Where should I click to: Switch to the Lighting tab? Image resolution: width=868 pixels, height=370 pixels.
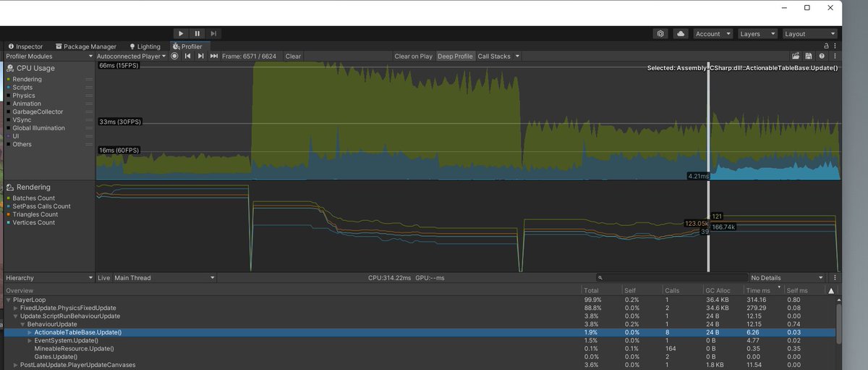(145, 46)
